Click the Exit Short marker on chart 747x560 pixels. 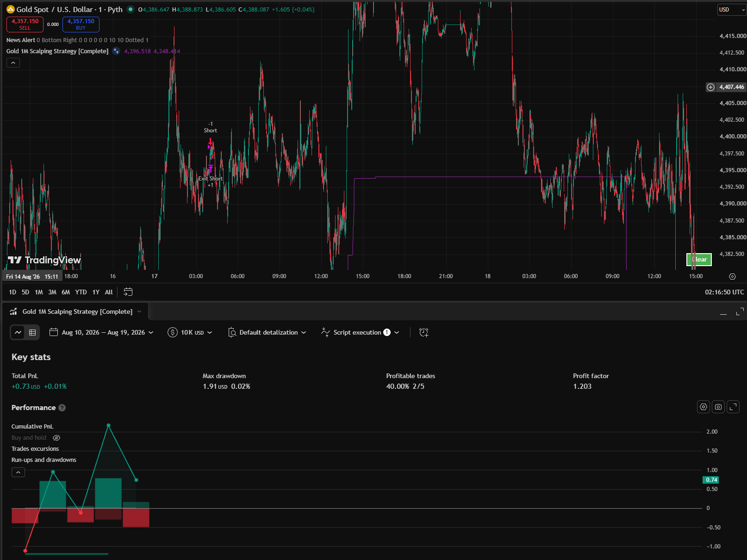[x=211, y=169]
